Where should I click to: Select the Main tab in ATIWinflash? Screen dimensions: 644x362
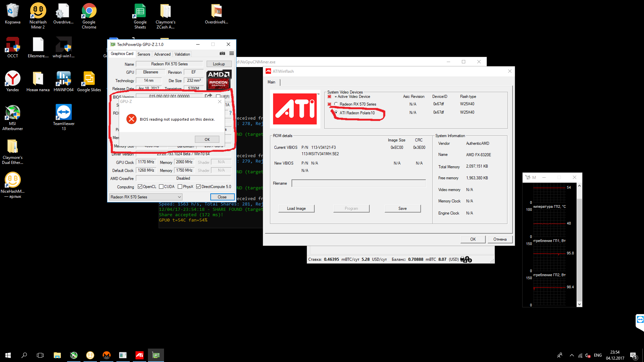point(271,82)
